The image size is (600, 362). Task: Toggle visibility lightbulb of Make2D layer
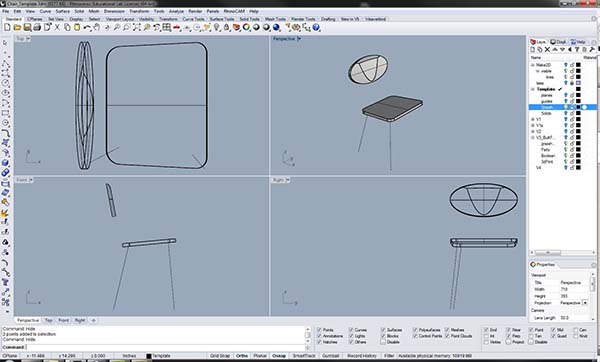[x=566, y=65]
